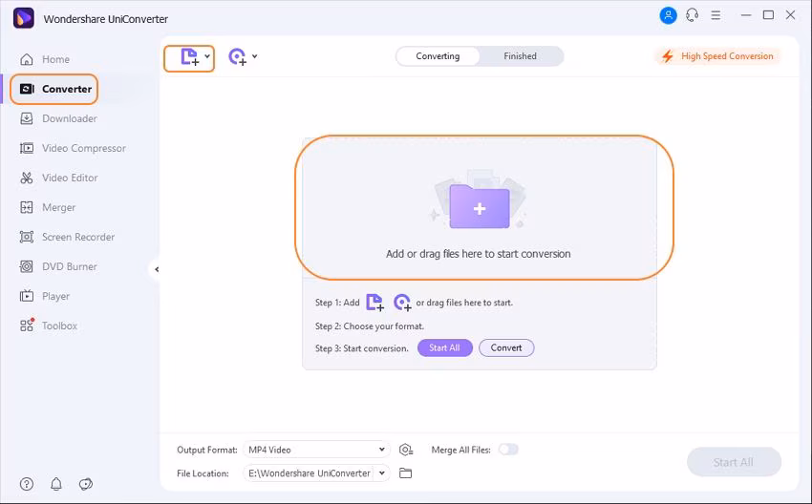Expand the File Location dropdown arrow
812x504 pixels.
point(382,472)
